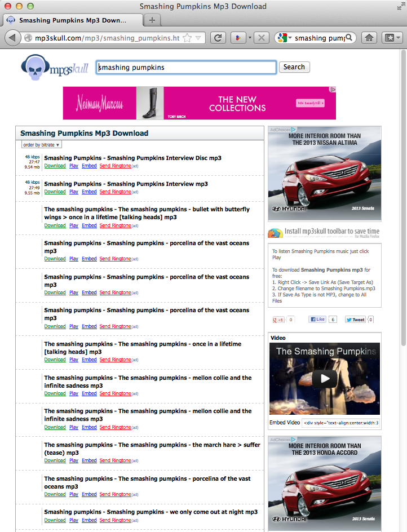
Task: Select the Smashing Pumpkins Mp3 Download tab
Action: pos(72,20)
